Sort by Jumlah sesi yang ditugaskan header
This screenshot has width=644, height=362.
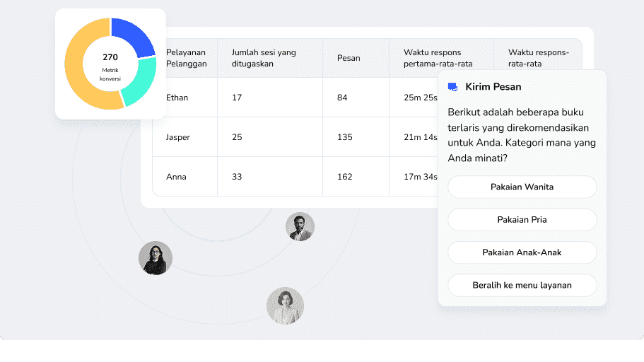coord(264,58)
